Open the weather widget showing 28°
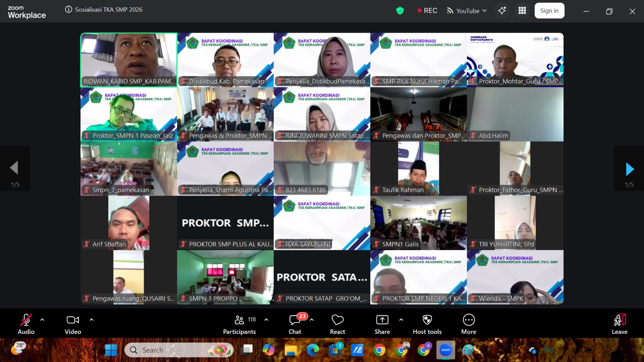The width and height of the screenshot is (644, 362). (18, 348)
